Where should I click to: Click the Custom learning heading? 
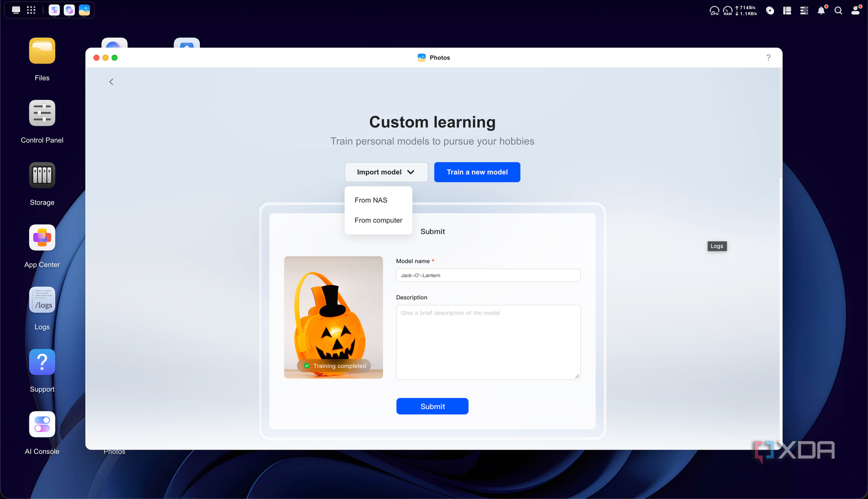[432, 122]
